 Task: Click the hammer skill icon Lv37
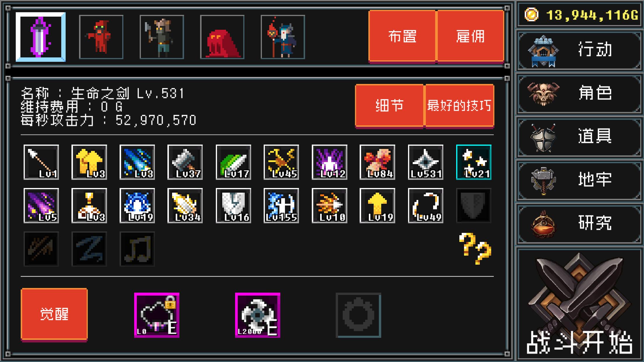click(x=185, y=162)
